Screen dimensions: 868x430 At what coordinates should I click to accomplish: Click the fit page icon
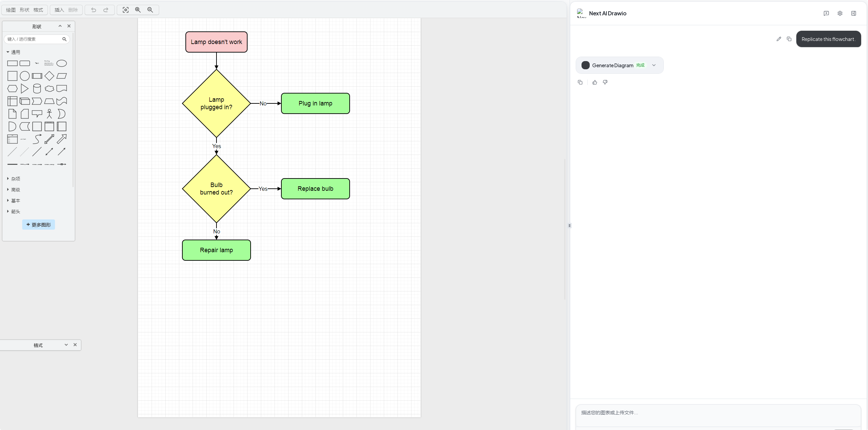coord(126,10)
